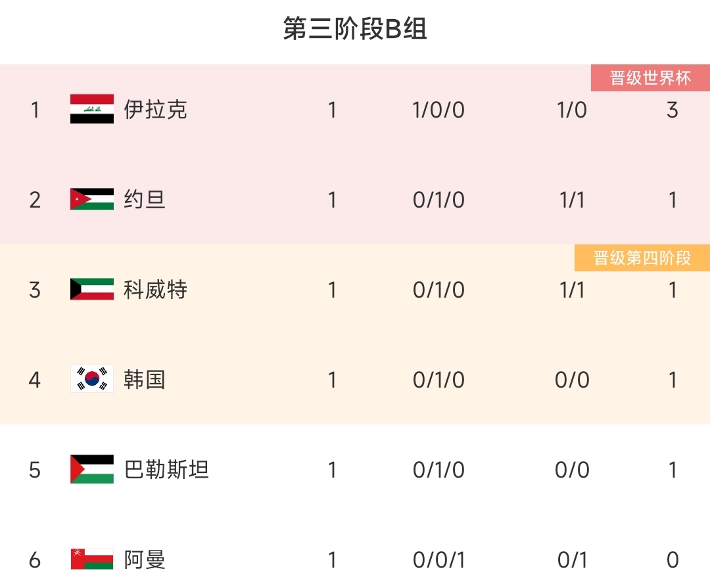Click the Iraq flag icon
The height and width of the screenshot is (588, 710).
[x=92, y=108]
